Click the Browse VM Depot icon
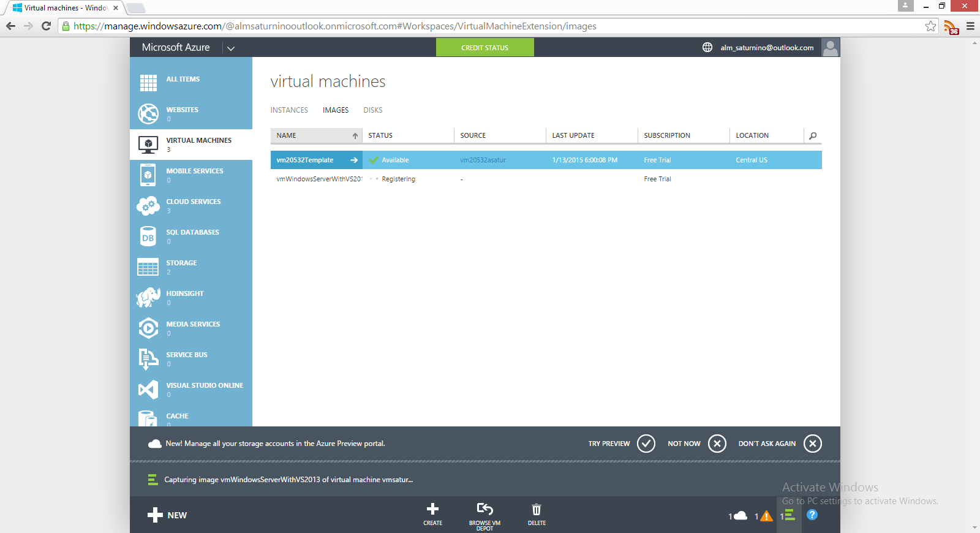The height and width of the screenshot is (533, 980). click(x=484, y=509)
